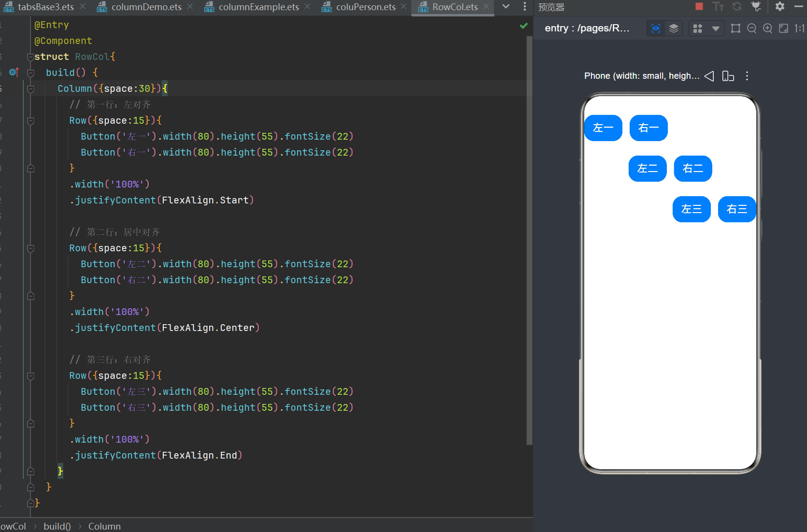This screenshot has width=807, height=532.
Task: Click the frame outline icon
Action: tap(735, 29)
